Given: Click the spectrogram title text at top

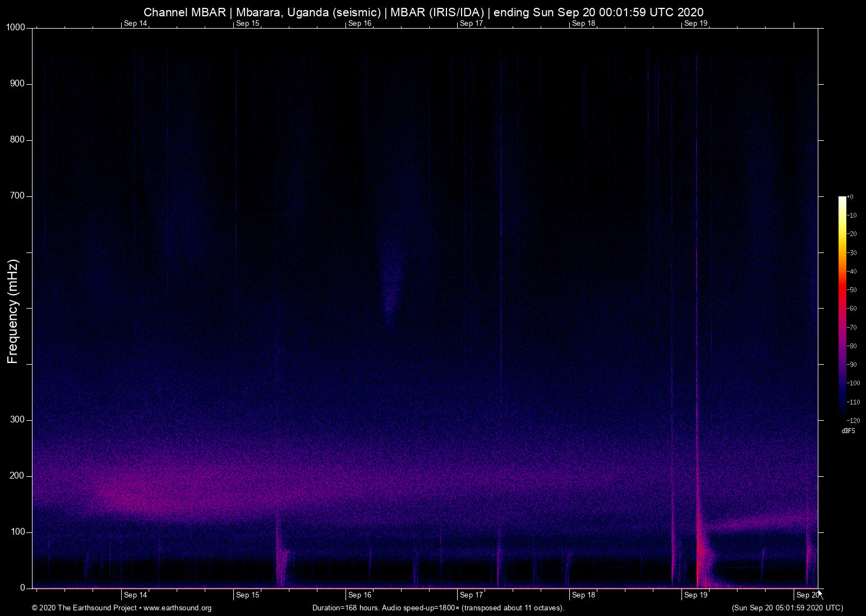Looking at the screenshot, I should 423,12.
